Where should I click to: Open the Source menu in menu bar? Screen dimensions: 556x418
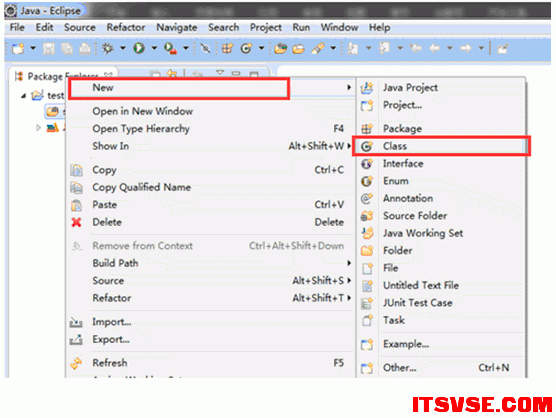(80, 27)
